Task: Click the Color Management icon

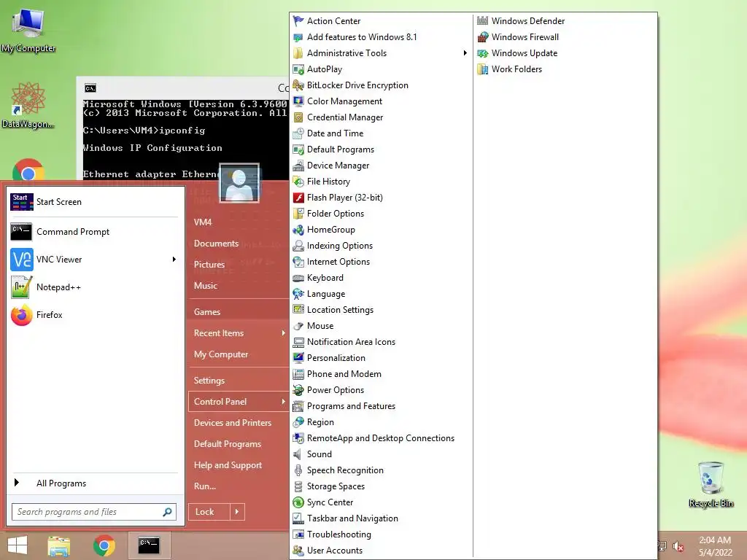Action: click(298, 101)
